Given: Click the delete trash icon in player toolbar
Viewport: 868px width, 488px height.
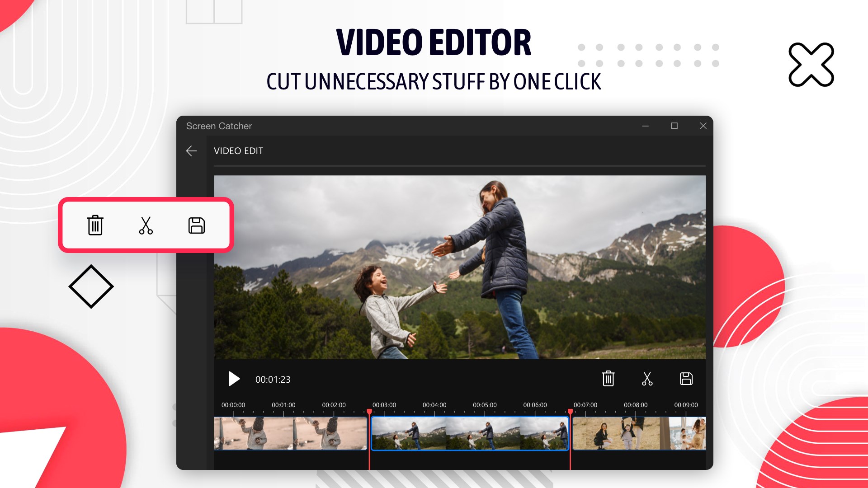Looking at the screenshot, I should [x=608, y=379].
